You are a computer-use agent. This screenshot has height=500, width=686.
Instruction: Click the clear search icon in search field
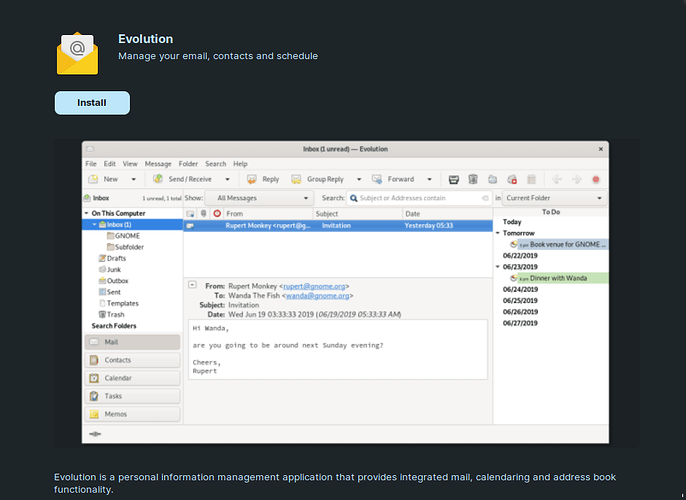(x=485, y=198)
